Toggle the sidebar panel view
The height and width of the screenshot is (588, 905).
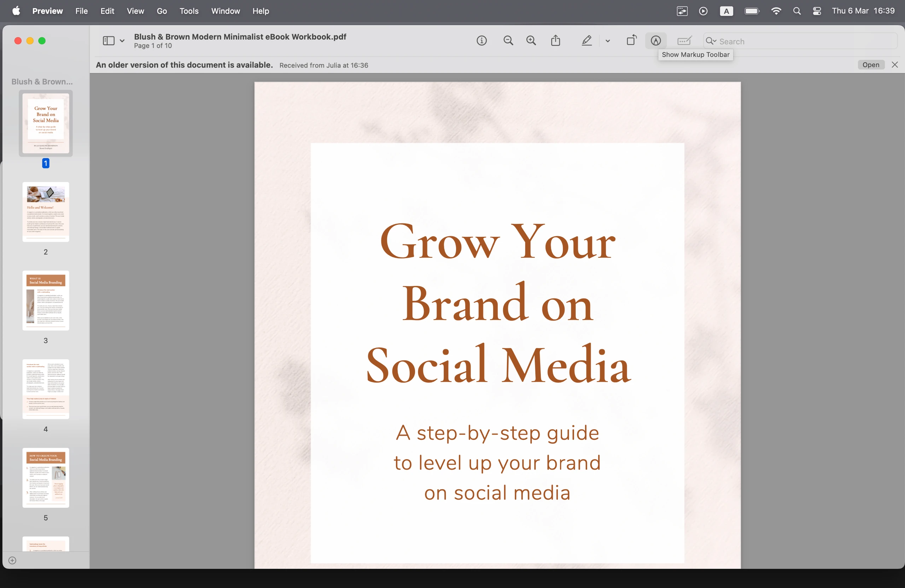point(107,41)
